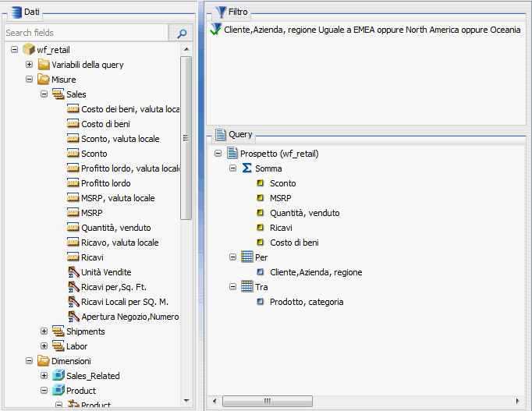Click the data tree scroll up arrow
The width and height of the screenshot is (532, 411).
click(x=186, y=49)
